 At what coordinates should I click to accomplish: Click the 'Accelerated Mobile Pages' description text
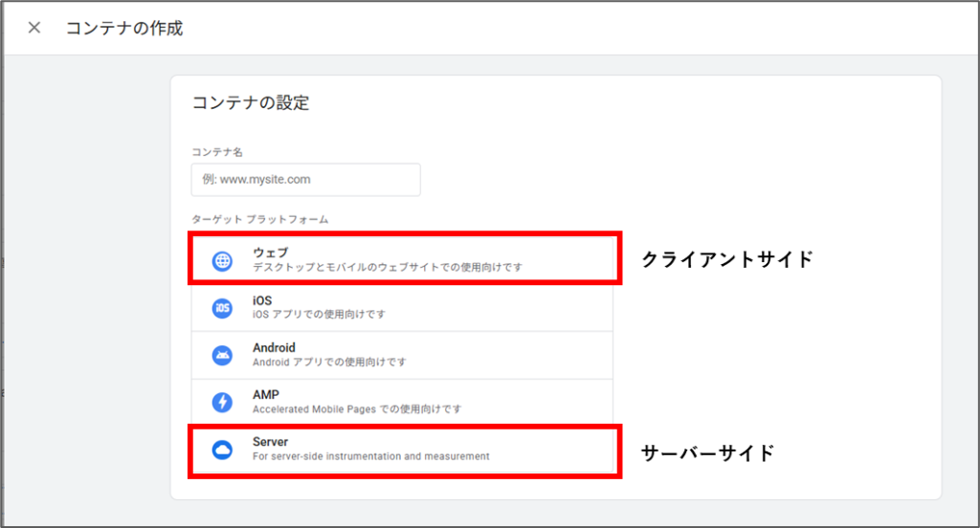356,409
